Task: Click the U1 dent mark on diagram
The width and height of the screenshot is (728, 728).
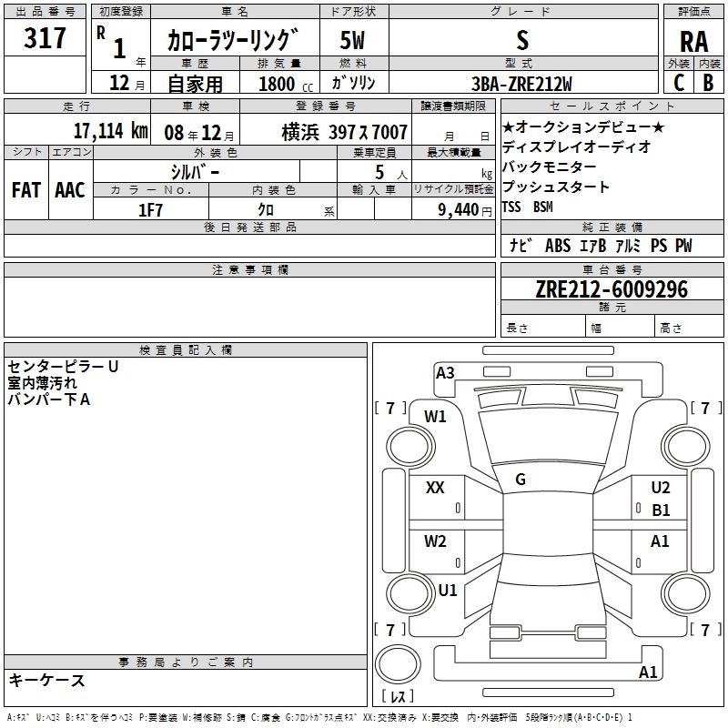Action: [447, 590]
